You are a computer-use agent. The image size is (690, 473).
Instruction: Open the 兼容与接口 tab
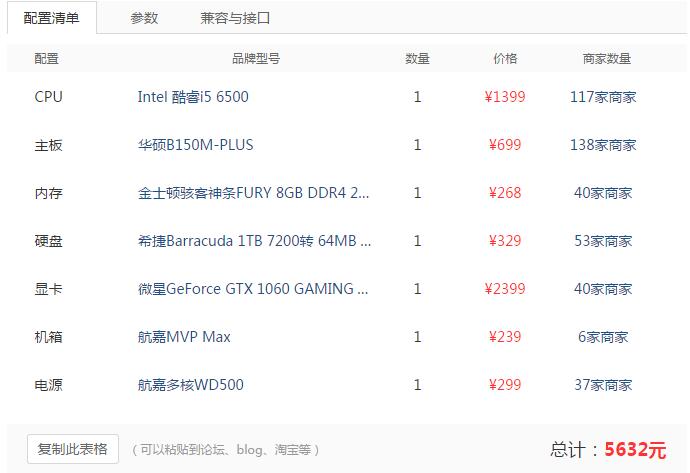(x=235, y=18)
